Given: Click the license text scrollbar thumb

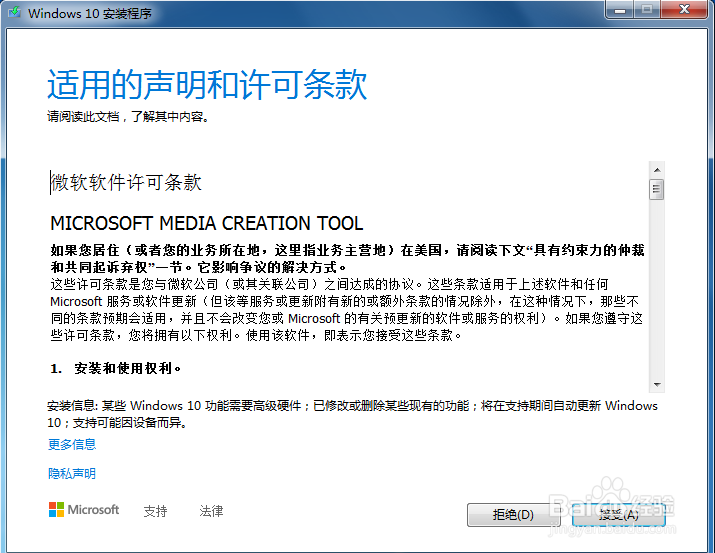Looking at the screenshot, I should click(x=657, y=189).
